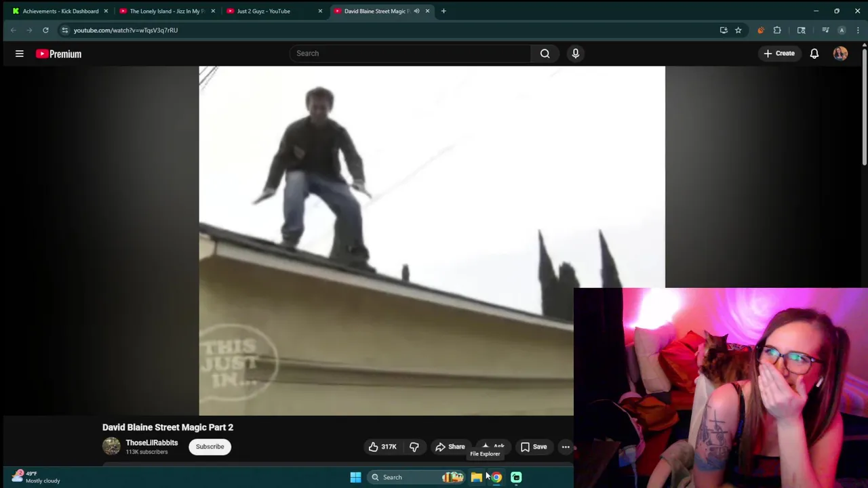Open the YouTube account avatar menu
The width and height of the screenshot is (868, 488).
[840, 54]
